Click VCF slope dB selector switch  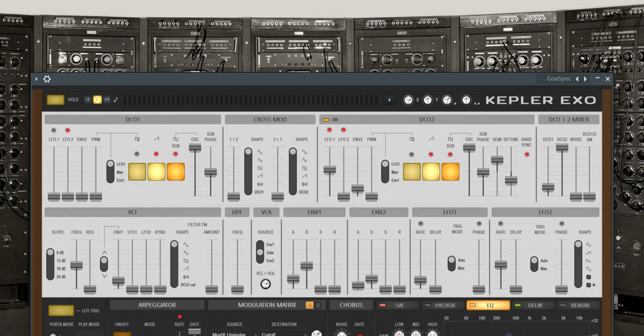pos(50,265)
